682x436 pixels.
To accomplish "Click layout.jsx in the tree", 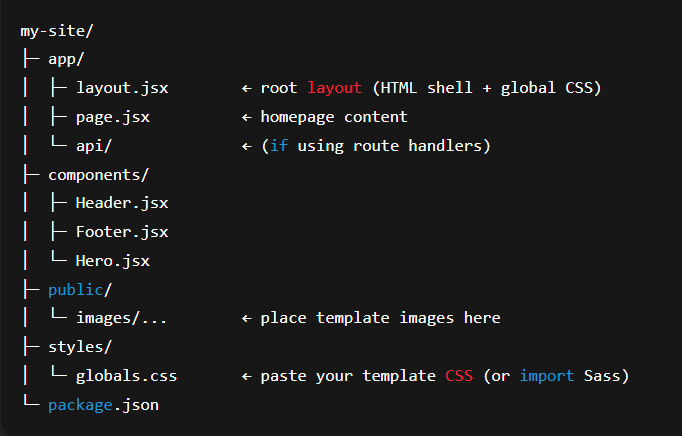I will 122,88.
